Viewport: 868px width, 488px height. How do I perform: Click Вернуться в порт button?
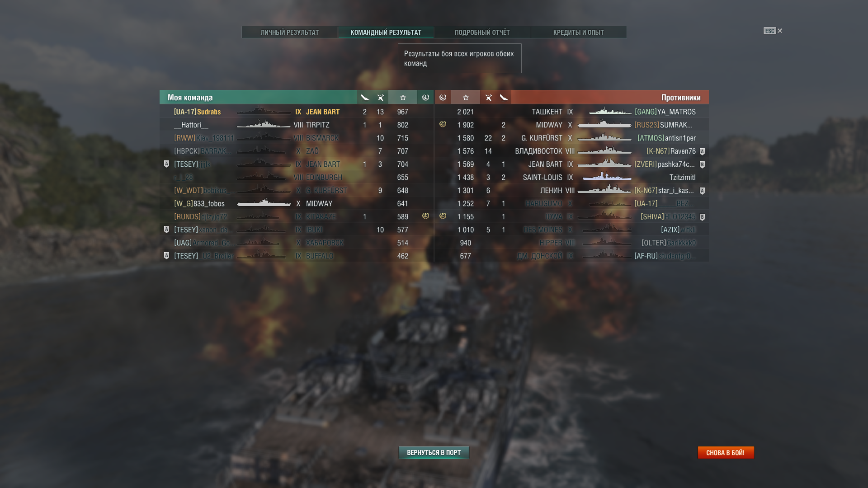click(434, 452)
